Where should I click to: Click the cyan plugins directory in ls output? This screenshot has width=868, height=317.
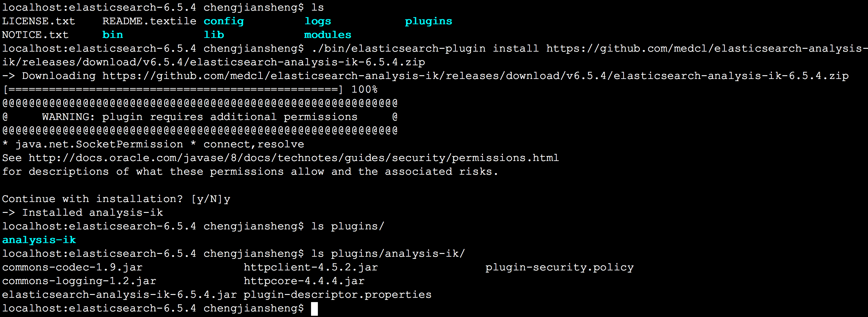tap(428, 21)
